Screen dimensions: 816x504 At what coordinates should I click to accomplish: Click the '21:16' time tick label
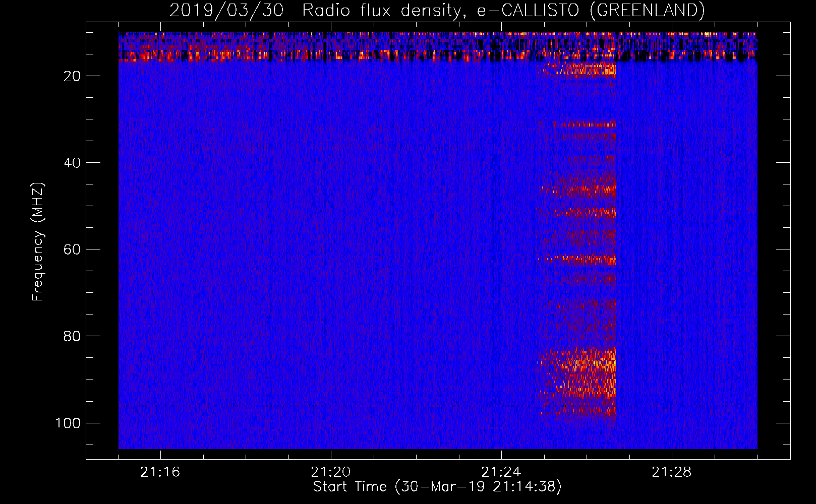[160, 472]
